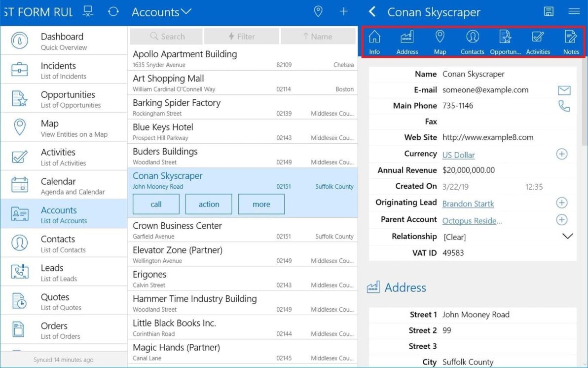
Task: Click the plus icon to add new account
Action: [x=344, y=11]
